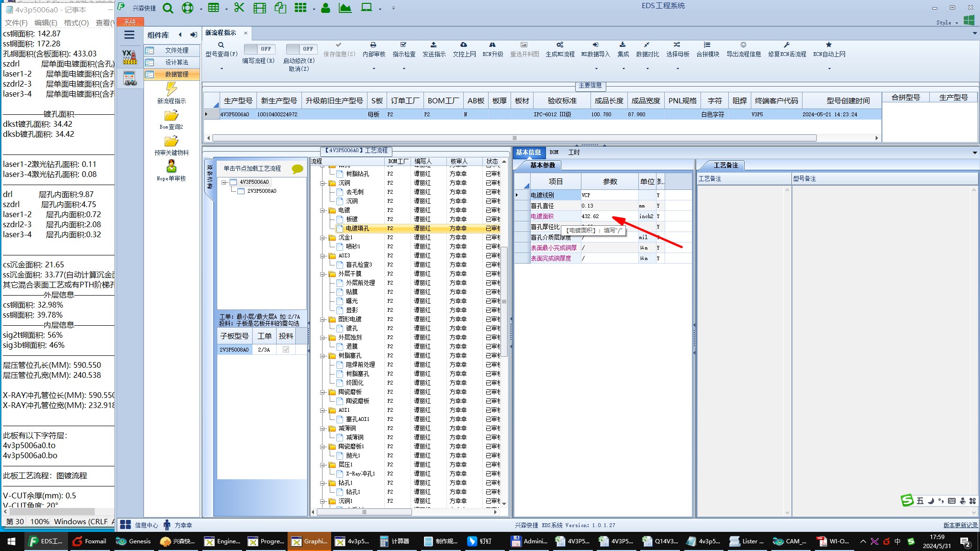This screenshot has height=551, width=980.
Task: Open 新流程指示 lightning folder shortcut
Action: pos(171,93)
